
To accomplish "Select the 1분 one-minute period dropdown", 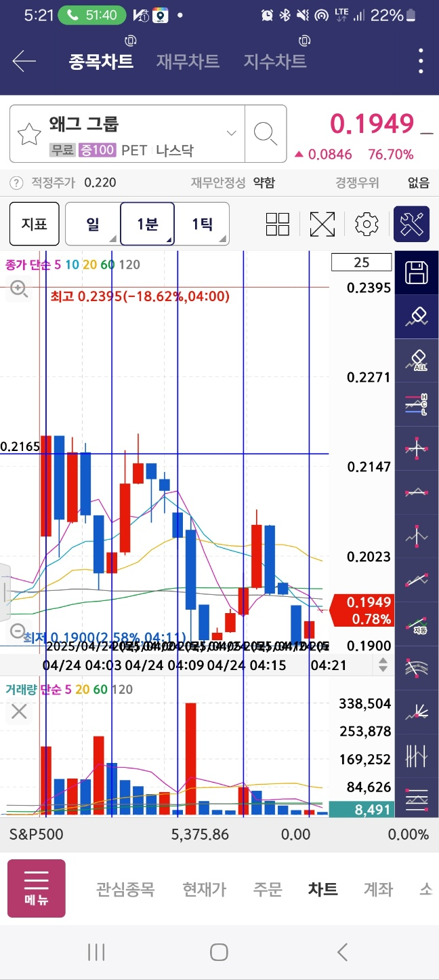I will (147, 224).
